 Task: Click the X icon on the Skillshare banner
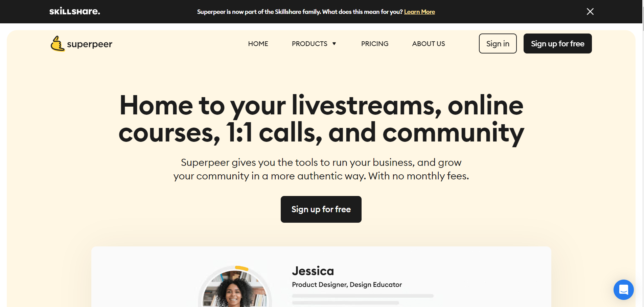tap(590, 11)
